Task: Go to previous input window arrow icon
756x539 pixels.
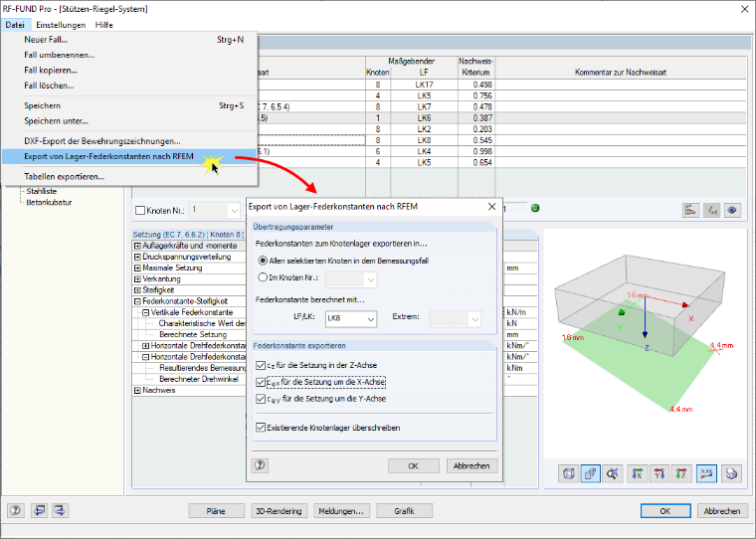Action: (x=39, y=510)
